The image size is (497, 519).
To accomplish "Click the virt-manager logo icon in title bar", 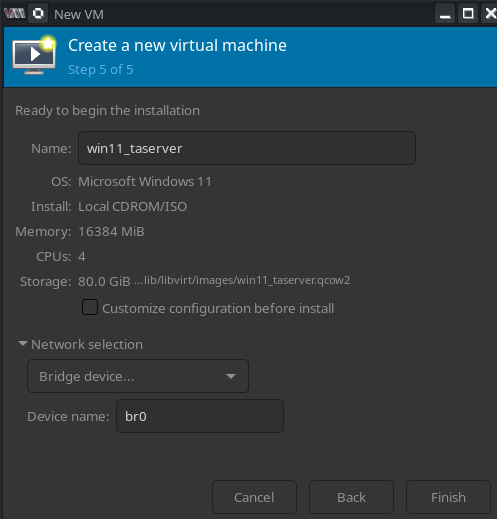I will point(14,14).
